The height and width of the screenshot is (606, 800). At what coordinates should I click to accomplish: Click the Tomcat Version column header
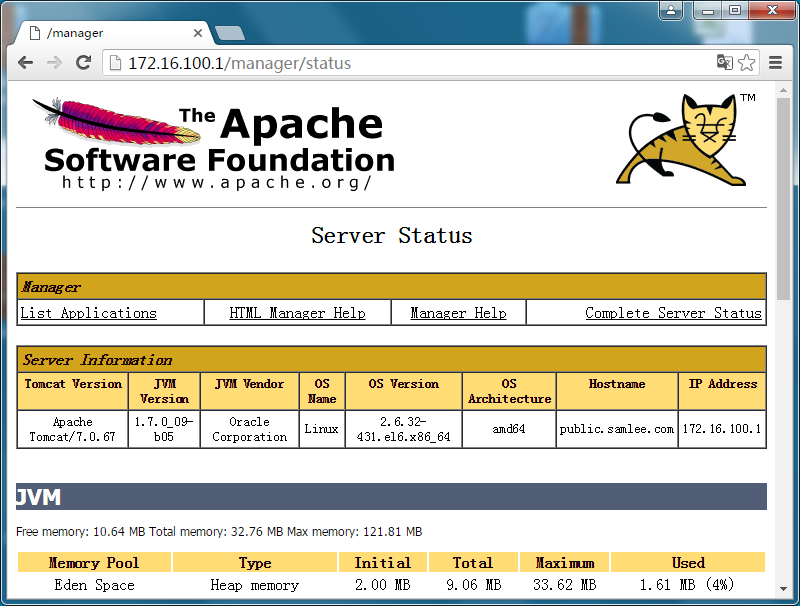[73, 391]
